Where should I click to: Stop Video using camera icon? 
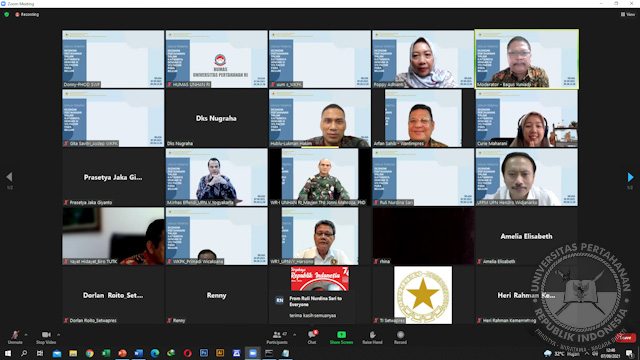[x=46, y=337]
